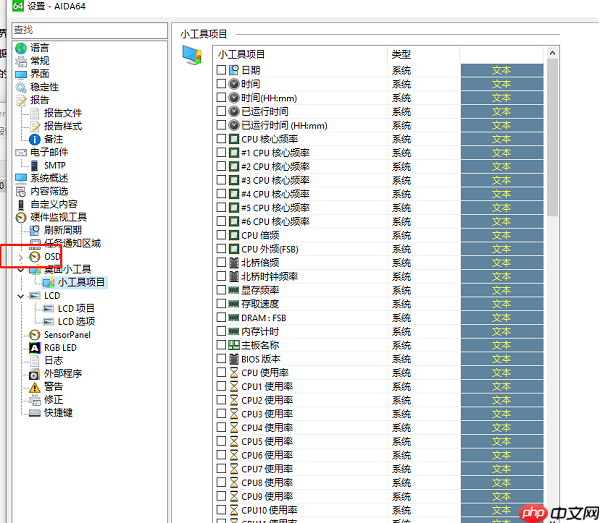Open the OSD gauge icon

tap(35, 257)
